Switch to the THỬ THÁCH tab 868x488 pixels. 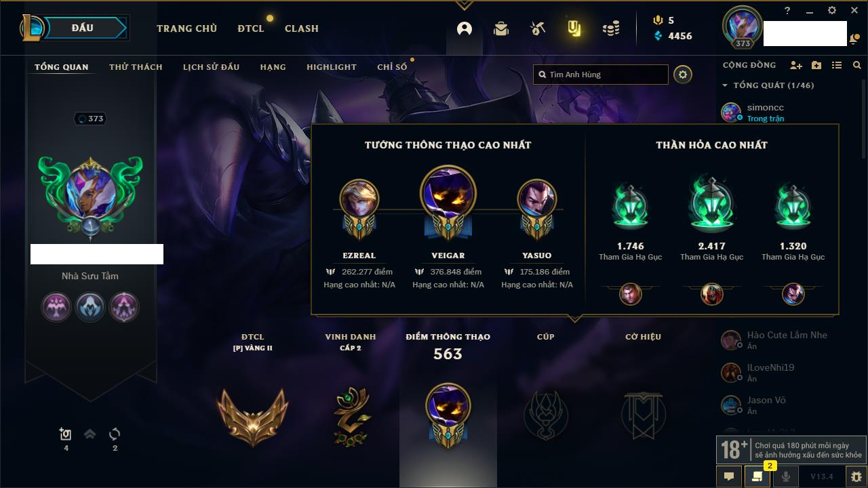tap(136, 67)
